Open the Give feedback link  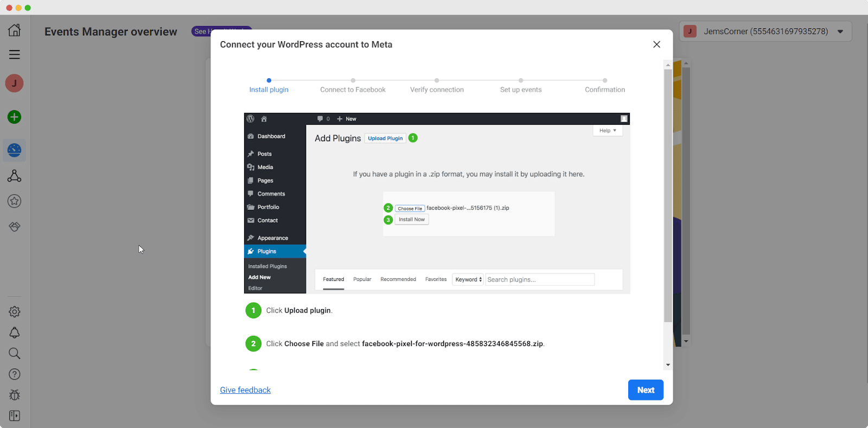[245, 390]
